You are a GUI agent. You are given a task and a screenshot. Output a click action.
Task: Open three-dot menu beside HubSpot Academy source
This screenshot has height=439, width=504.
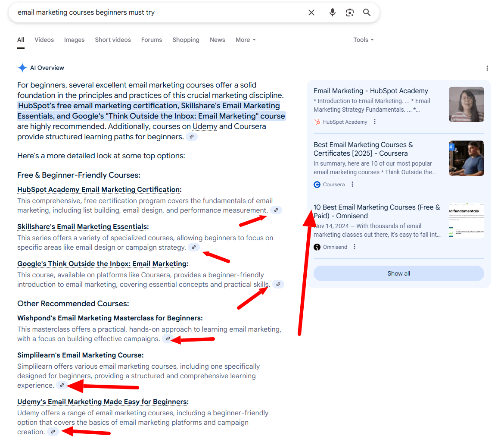pos(374,122)
